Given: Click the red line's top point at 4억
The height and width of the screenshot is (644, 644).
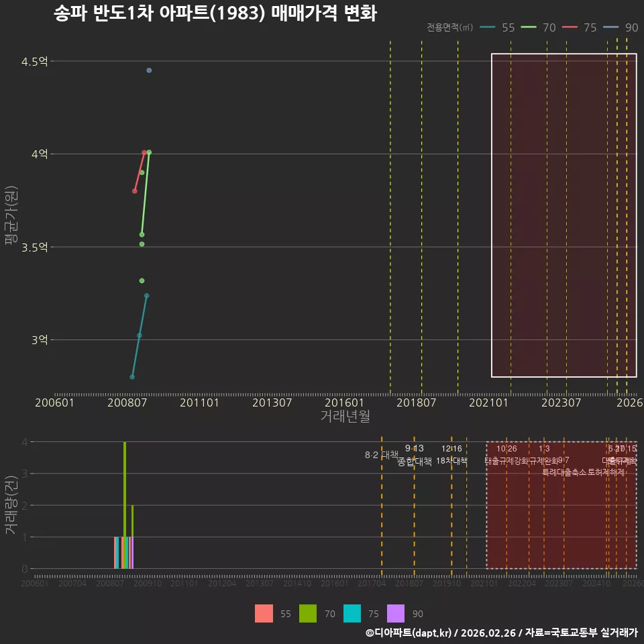Looking at the screenshot, I should (x=144, y=153).
